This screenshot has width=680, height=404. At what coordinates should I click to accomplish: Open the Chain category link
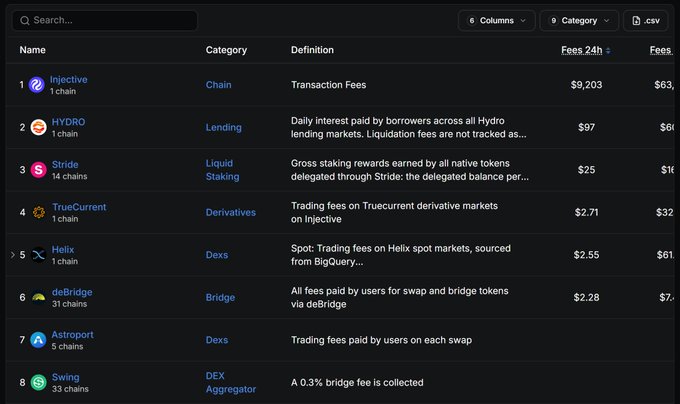point(219,85)
